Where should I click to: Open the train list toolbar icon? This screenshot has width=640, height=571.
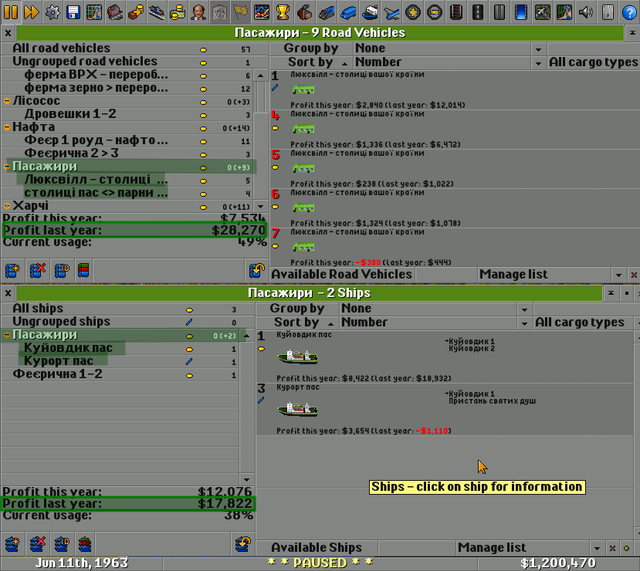tap(327, 11)
